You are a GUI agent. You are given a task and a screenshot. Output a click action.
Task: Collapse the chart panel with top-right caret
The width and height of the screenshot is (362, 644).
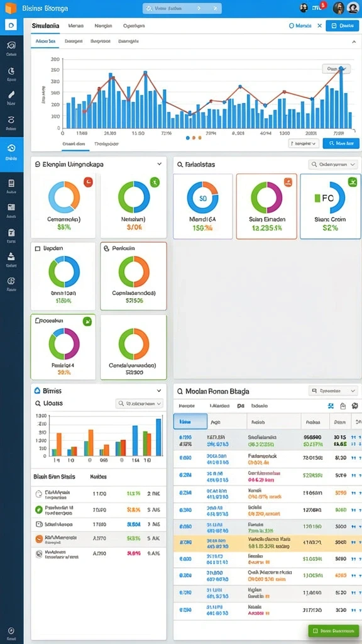click(x=353, y=42)
